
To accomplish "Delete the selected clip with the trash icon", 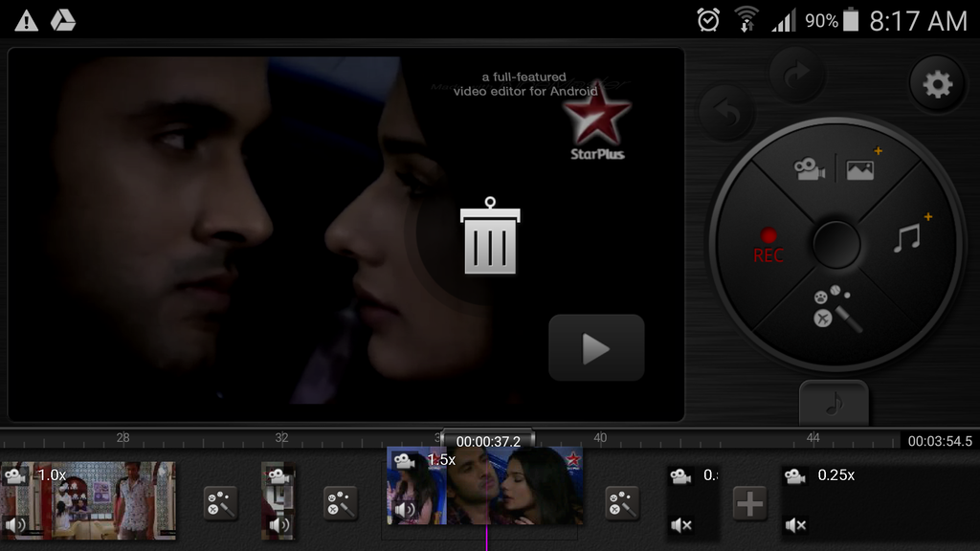I will pyautogui.click(x=490, y=236).
